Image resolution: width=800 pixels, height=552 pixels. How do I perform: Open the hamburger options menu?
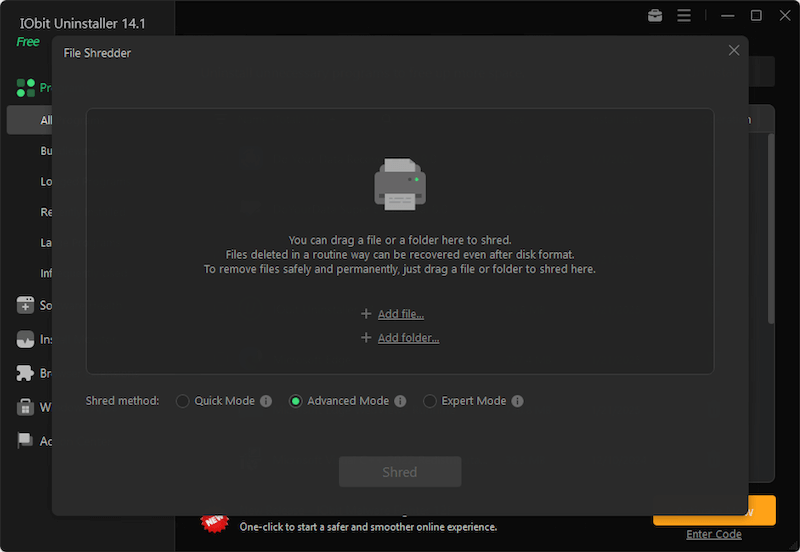[x=684, y=16]
